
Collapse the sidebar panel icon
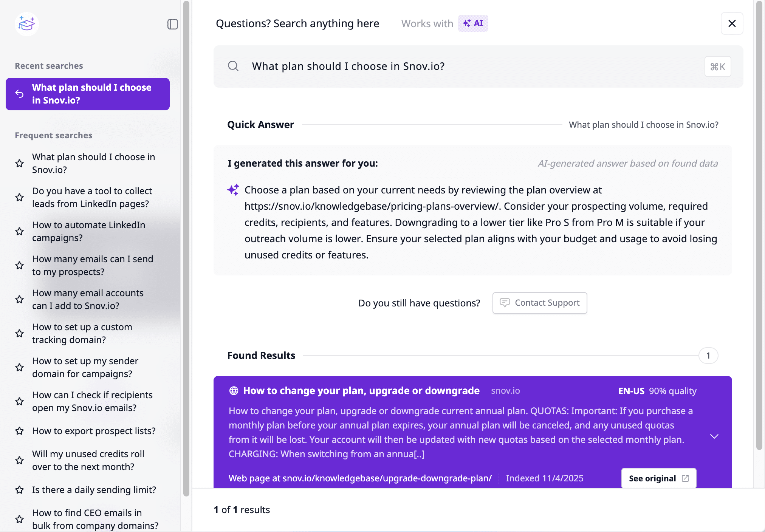tap(172, 24)
